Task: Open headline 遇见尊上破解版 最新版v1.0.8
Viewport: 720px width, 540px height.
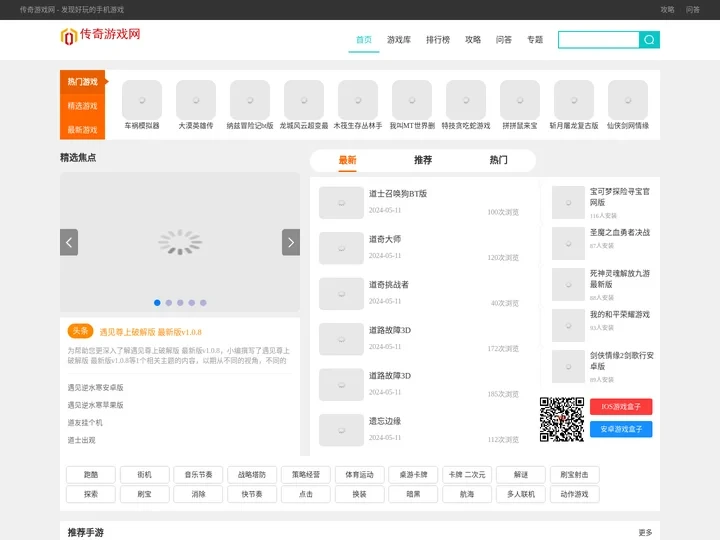Action: [151, 332]
